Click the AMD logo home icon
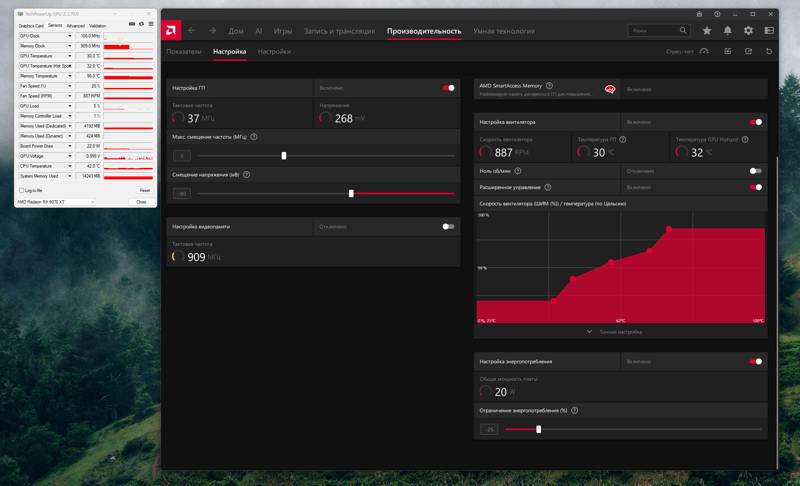 point(171,31)
